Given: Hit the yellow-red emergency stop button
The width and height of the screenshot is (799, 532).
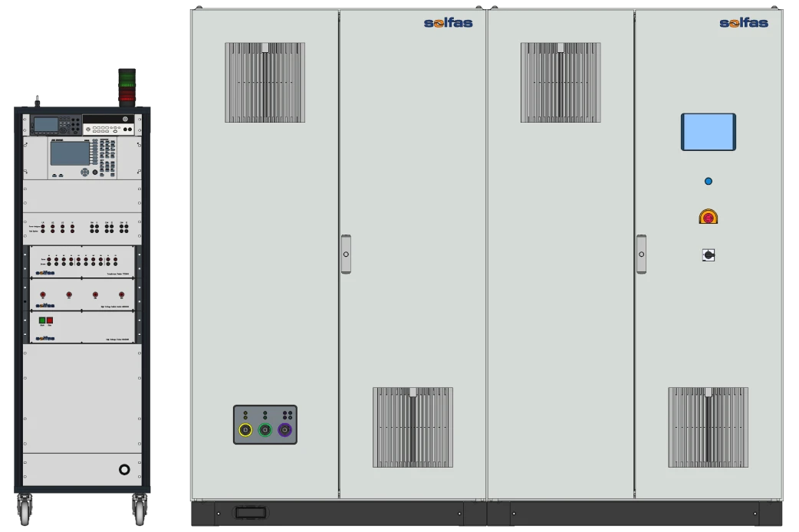Looking at the screenshot, I should [x=709, y=217].
